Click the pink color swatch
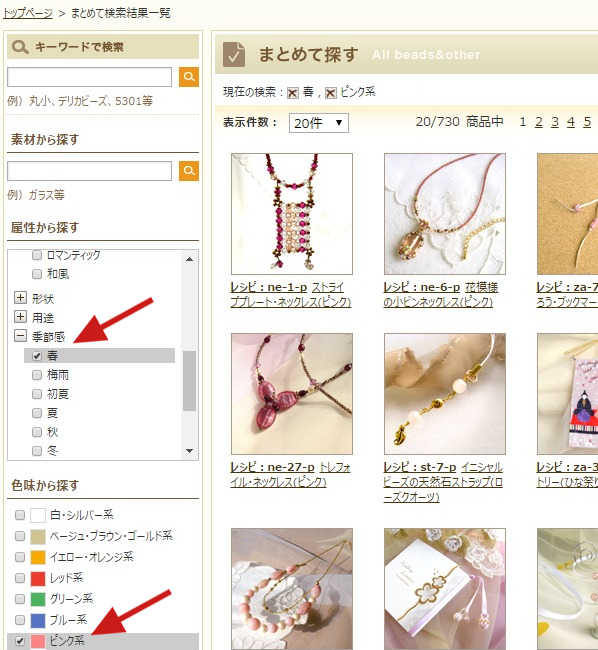This screenshot has width=598, height=650. click(x=38, y=641)
